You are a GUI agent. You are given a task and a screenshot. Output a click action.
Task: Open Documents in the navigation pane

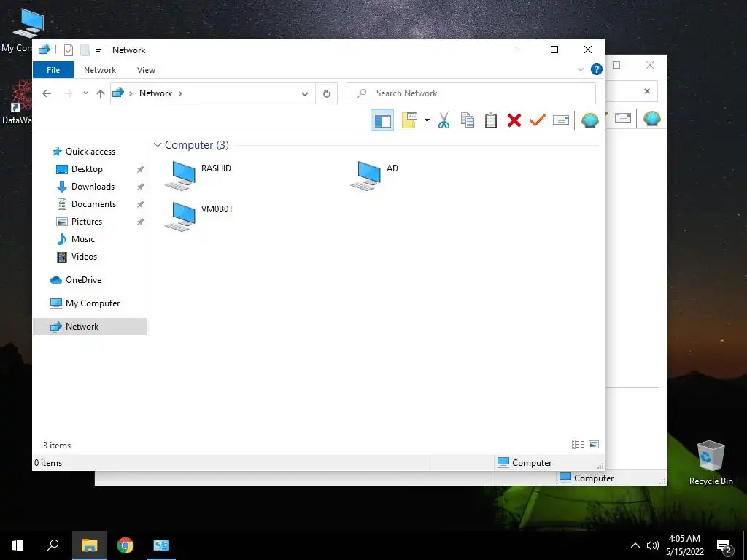(x=93, y=204)
